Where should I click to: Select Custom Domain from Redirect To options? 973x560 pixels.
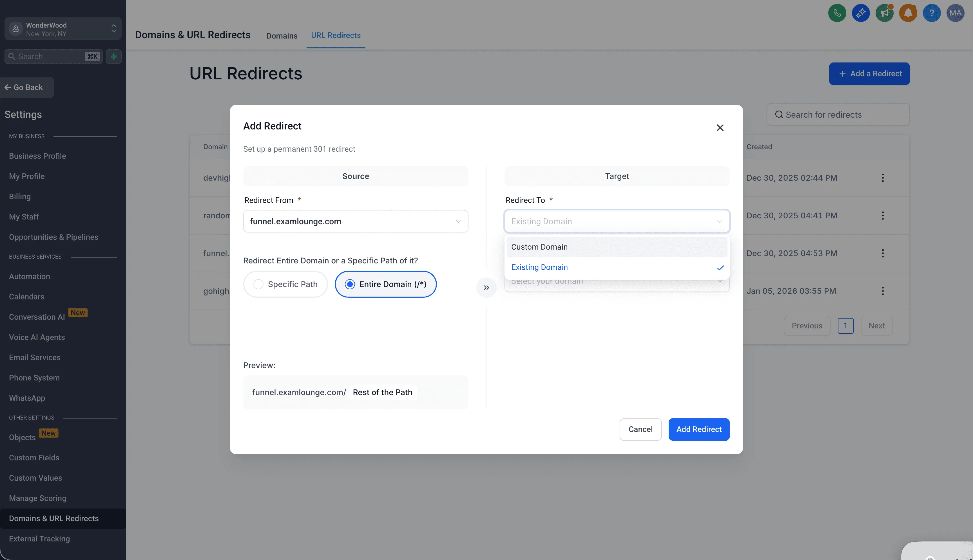[539, 247]
